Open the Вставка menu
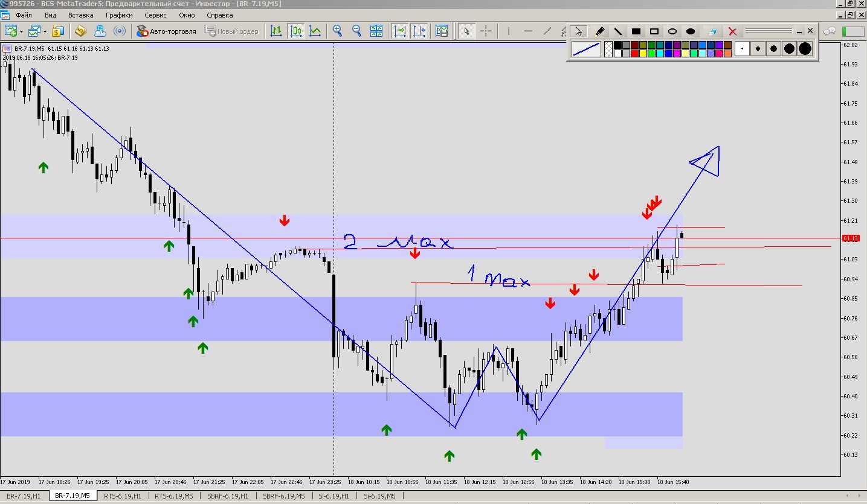This screenshot has height=504, width=867. pyautogui.click(x=81, y=15)
